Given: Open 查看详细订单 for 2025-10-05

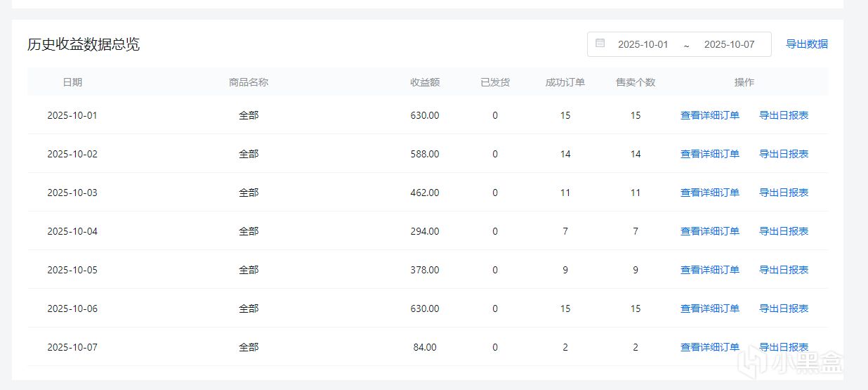Looking at the screenshot, I should click(709, 270).
